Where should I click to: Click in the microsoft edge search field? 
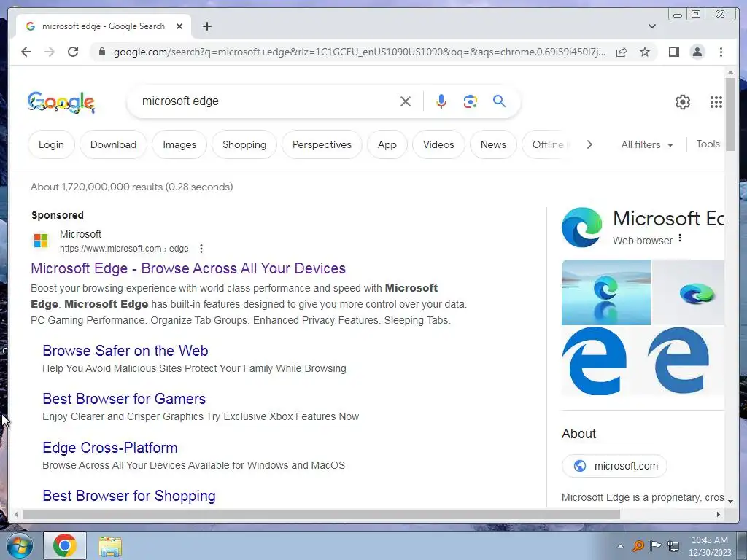pos(267,101)
